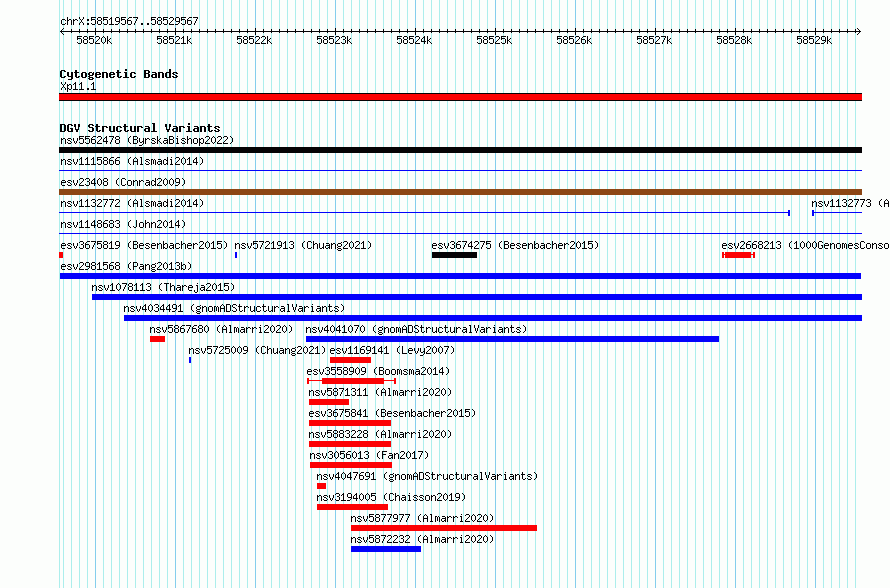Open esv1169141 (Levy2007) label
The image size is (890, 588).
pyautogui.click(x=392, y=350)
